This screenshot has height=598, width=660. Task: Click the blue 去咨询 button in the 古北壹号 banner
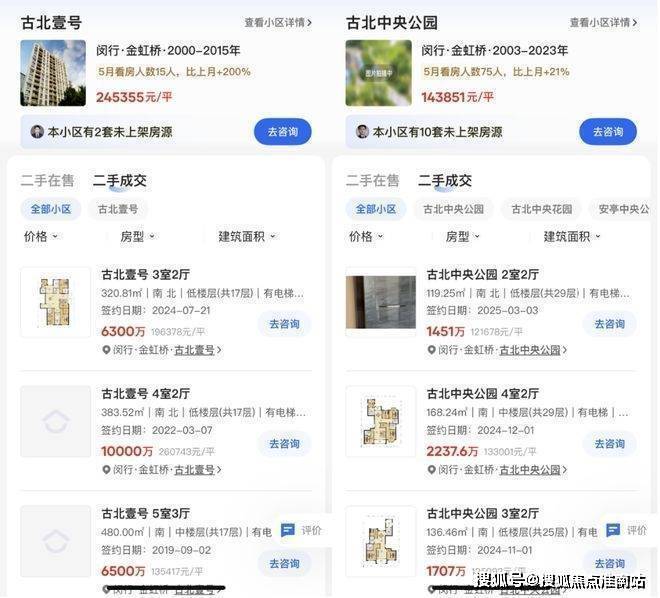283,132
